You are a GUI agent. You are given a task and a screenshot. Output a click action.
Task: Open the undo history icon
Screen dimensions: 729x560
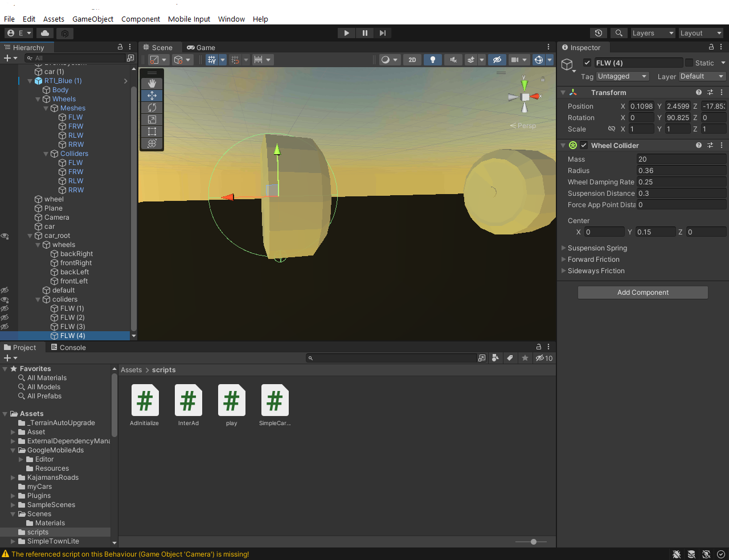598,33
